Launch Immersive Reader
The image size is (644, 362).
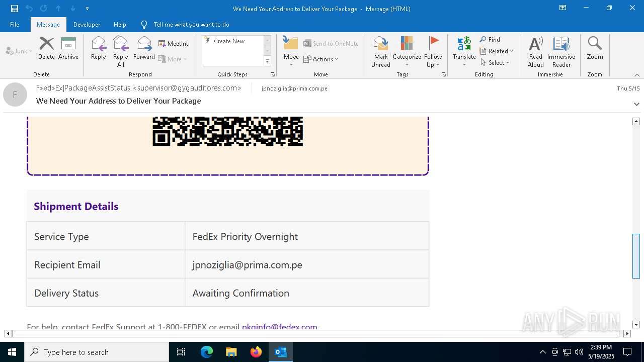(561, 51)
